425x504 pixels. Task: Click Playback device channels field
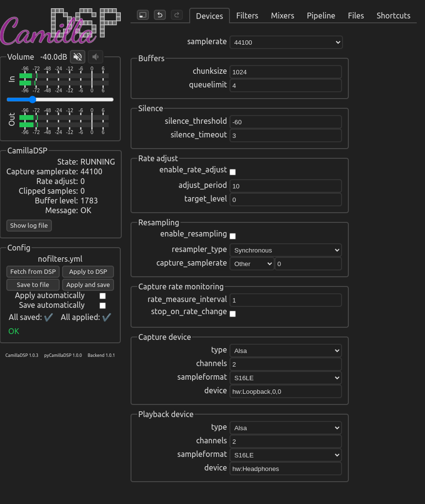pos(286,441)
